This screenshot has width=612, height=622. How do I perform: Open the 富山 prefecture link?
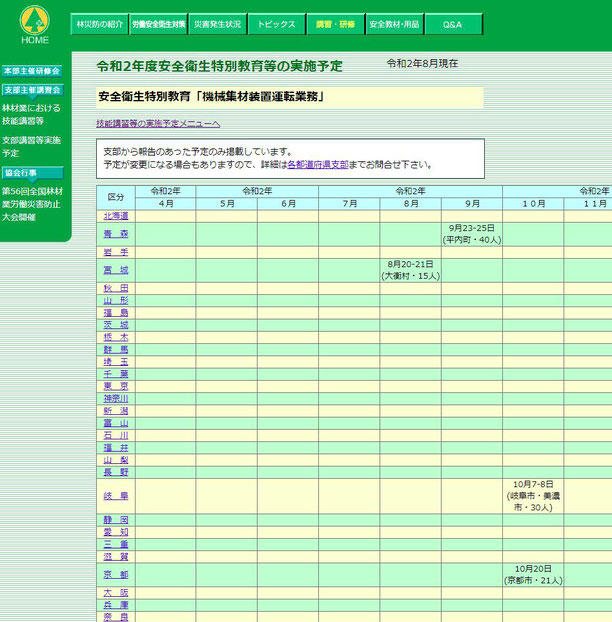(116, 423)
